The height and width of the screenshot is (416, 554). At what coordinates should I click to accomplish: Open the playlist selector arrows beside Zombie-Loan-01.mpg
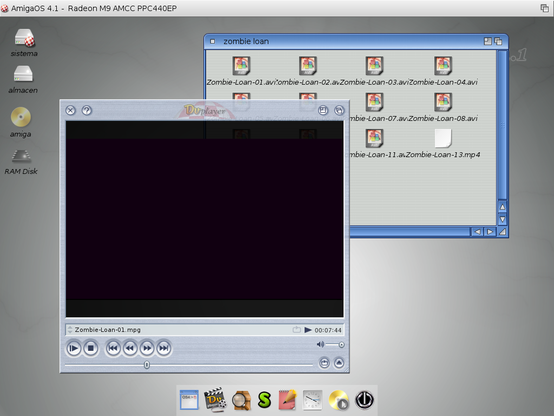point(70,330)
